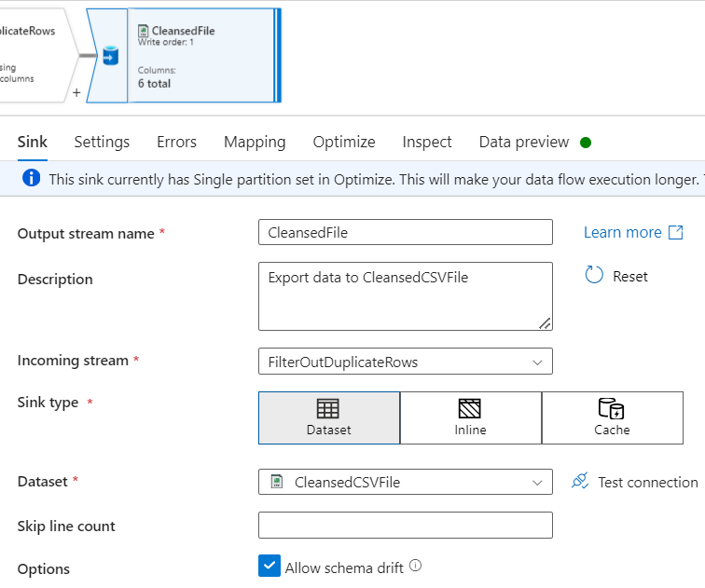
Task: Click the CSV file icon beside CleansedFile title
Action: 143,31
